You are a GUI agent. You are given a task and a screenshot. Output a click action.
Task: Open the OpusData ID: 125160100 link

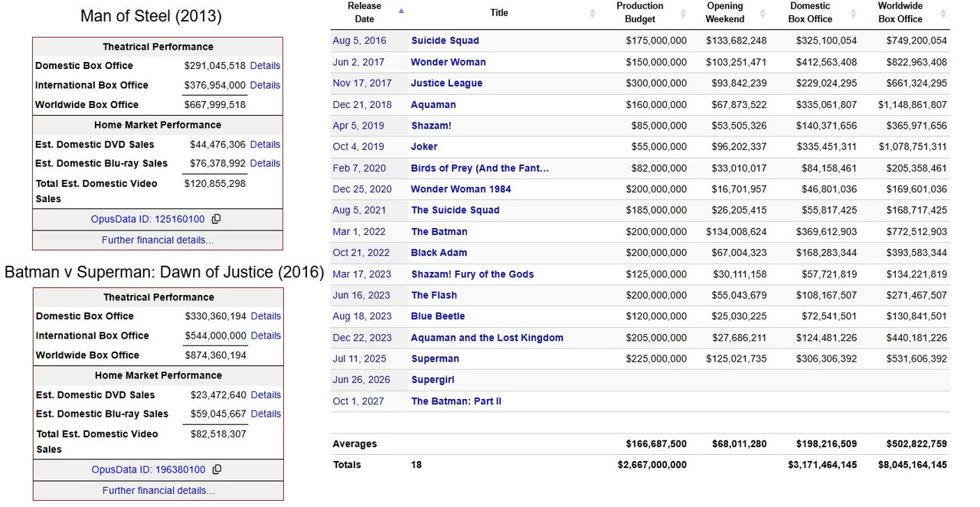[148, 219]
